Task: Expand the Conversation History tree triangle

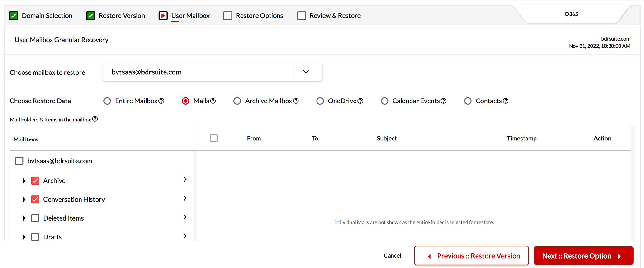Action: point(24,199)
